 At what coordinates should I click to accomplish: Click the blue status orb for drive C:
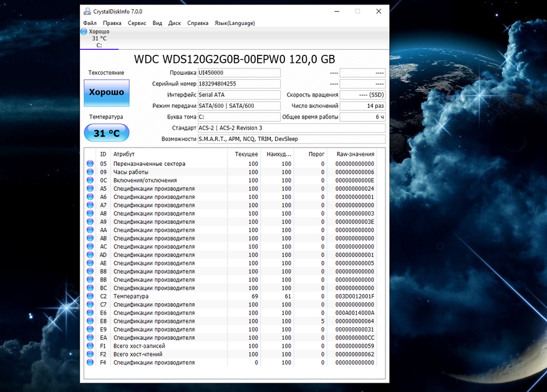84,31
